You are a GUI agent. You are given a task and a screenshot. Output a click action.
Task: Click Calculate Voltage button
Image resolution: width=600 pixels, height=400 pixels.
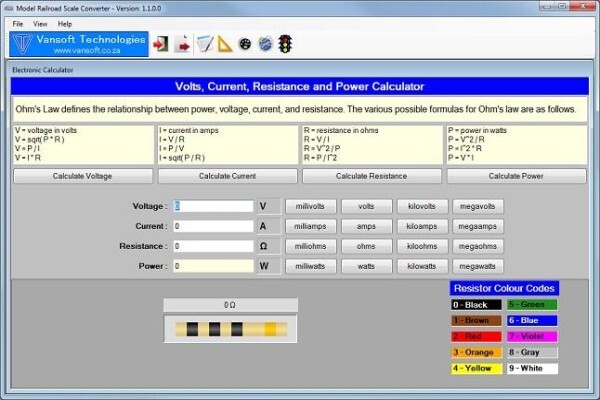coord(83,176)
